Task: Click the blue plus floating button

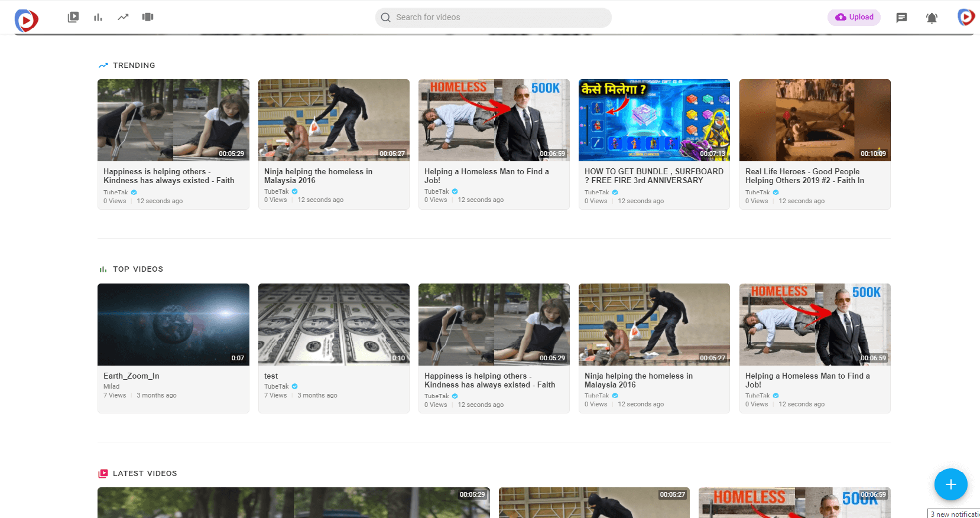Action: click(x=950, y=484)
